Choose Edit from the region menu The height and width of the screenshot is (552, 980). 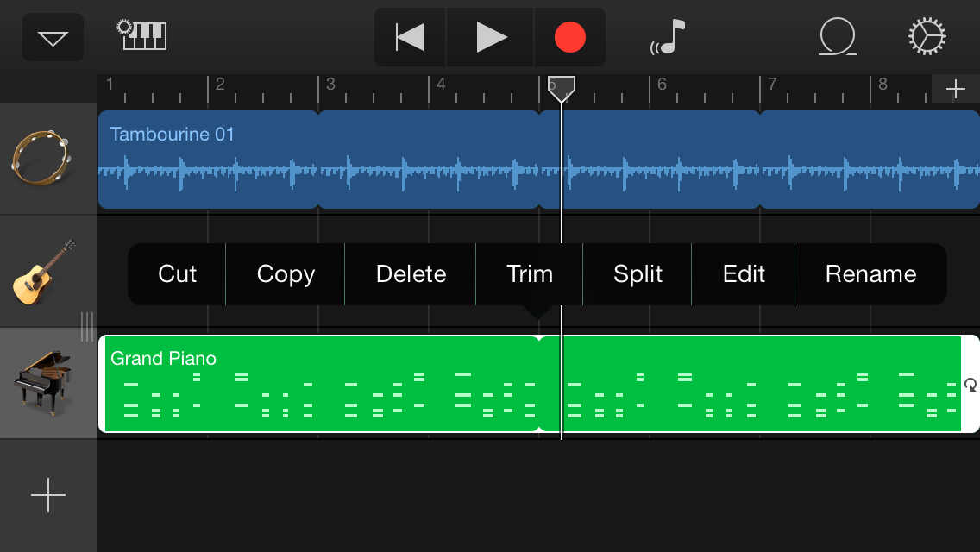point(744,273)
